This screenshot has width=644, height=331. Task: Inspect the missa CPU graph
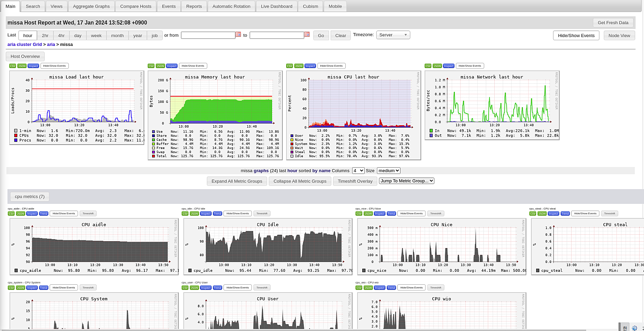310,66
